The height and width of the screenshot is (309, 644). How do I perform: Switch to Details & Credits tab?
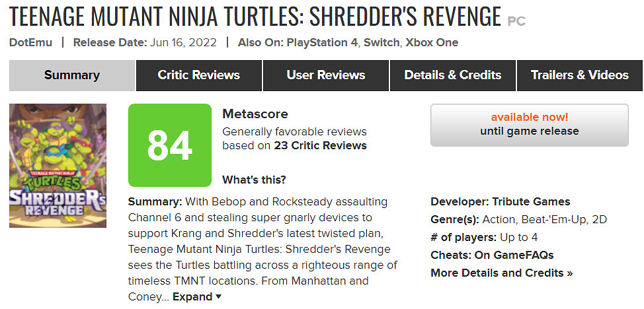pyautogui.click(x=452, y=75)
